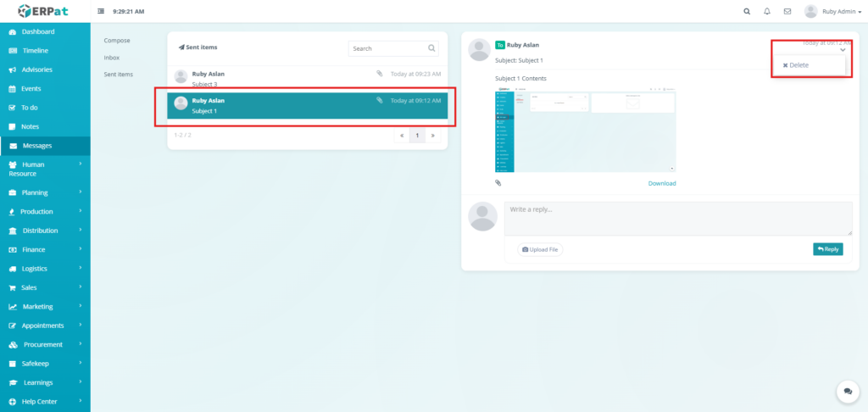
Task: Click recipient name Ruby Aslan in message
Action: tap(523, 45)
